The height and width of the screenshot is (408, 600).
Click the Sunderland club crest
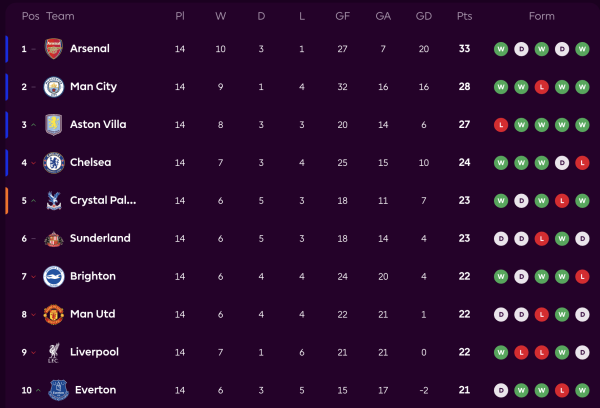tap(54, 238)
